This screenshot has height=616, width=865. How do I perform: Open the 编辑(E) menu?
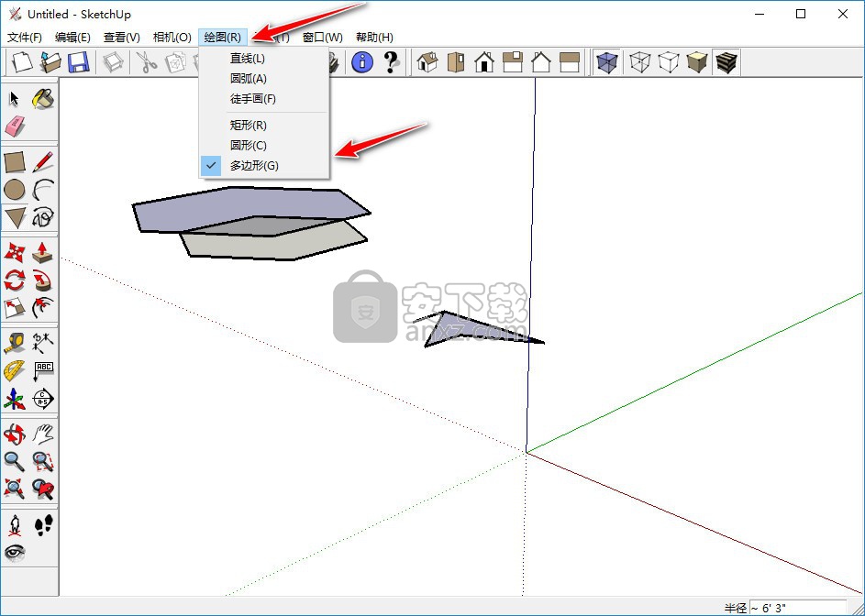(x=72, y=37)
